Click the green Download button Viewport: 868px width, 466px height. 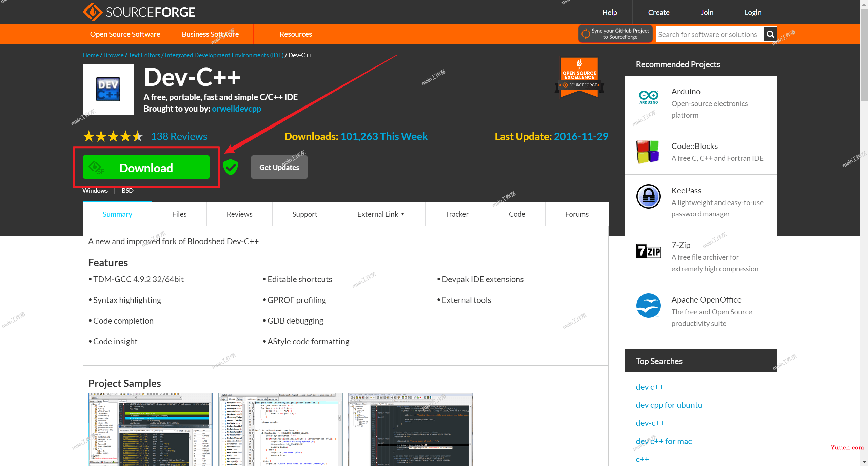tap(146, 168)
